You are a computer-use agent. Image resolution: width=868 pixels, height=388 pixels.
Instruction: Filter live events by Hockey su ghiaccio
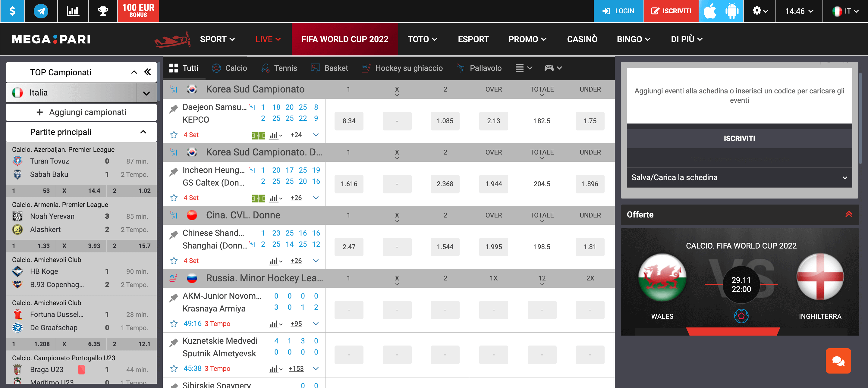pos(402,68)
